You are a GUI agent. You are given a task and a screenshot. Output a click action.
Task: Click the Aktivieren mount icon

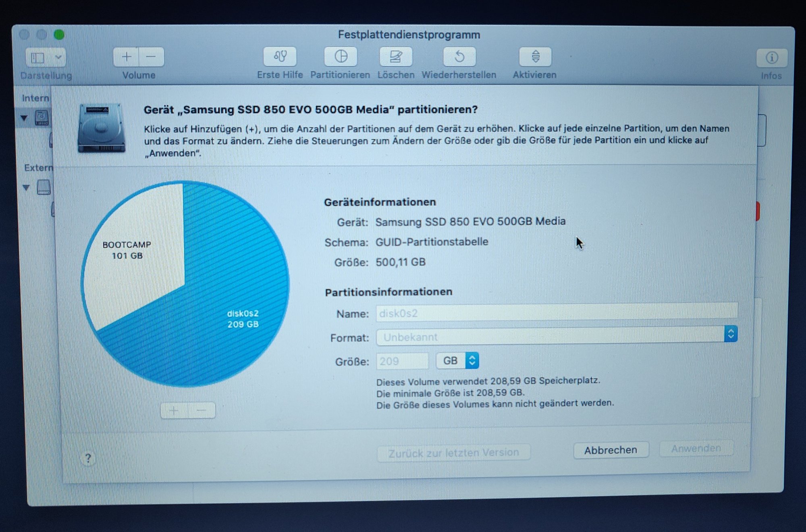tap(535, 56)
